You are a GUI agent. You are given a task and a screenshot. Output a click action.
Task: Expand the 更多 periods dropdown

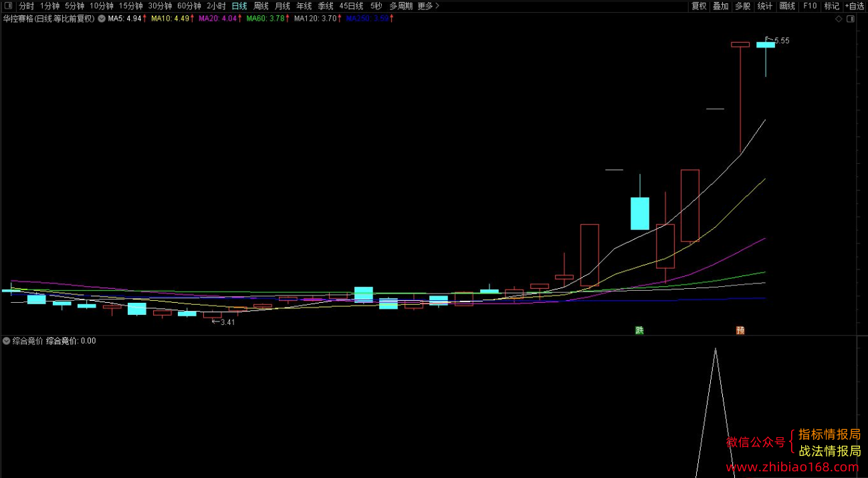429,6
